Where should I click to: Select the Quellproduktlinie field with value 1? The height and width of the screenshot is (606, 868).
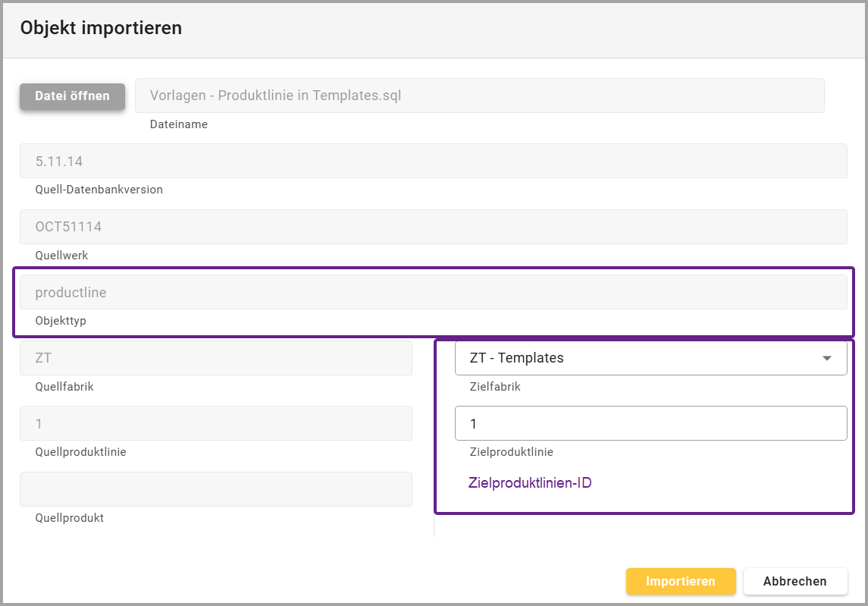coord(215,423)
